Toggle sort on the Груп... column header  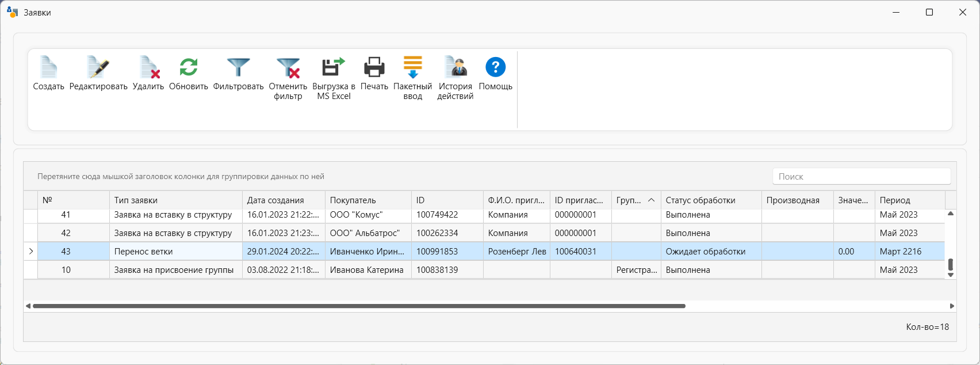point(636,200)
